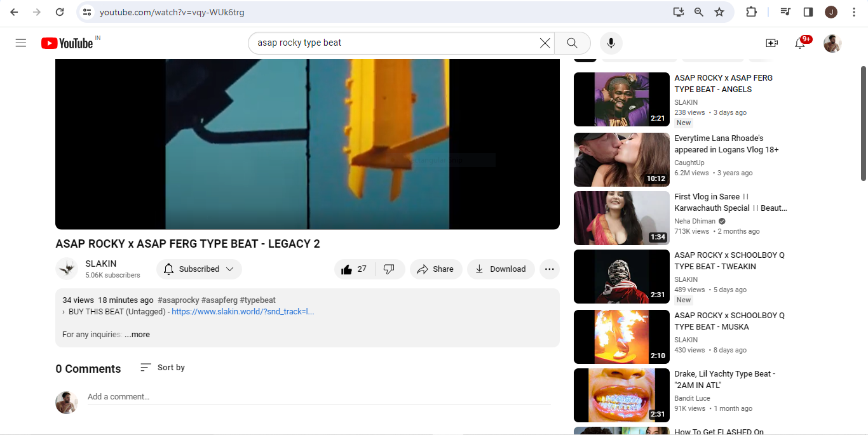This screenshot has height=435, width=868.
Task: Bookmark this page with star icon
Action: 719,12
